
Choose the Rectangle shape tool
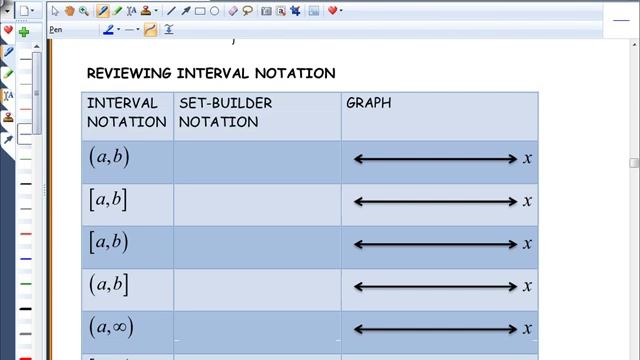pos(200,11)
